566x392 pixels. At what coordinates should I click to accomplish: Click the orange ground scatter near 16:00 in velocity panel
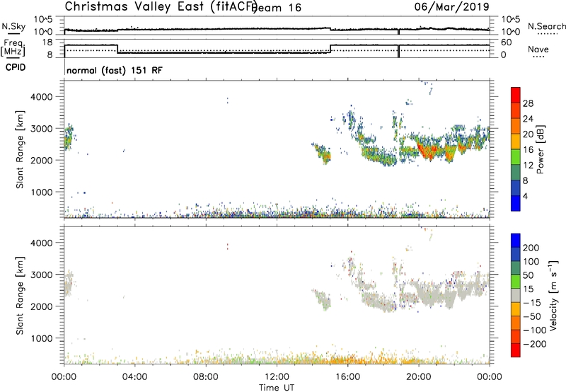click(x=348, y=359)
